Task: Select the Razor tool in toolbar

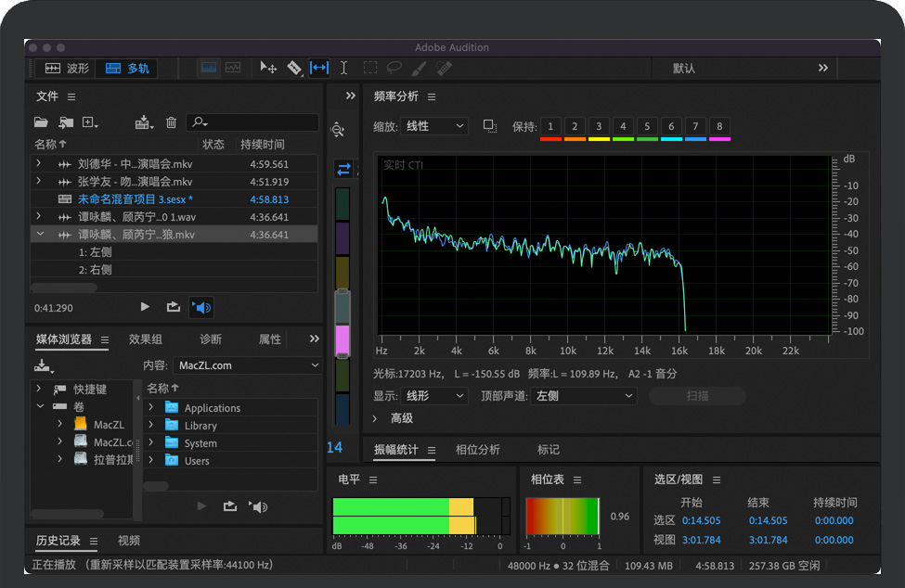Action: coord(294,68)
